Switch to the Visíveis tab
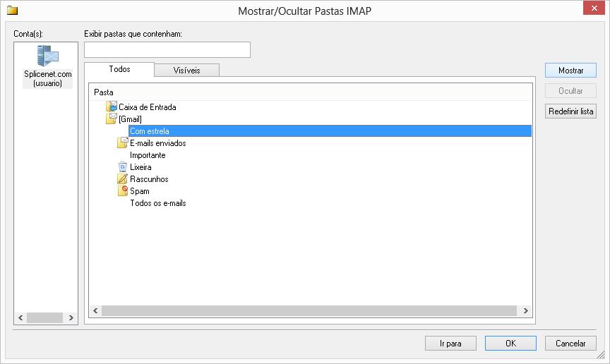Image resolution: width=610 pixels, height=364 pixels. [x=186, y=71]
